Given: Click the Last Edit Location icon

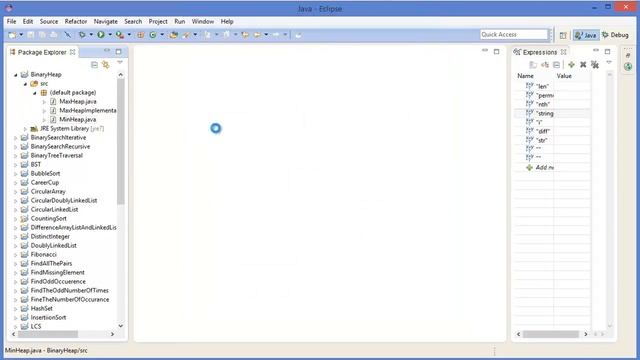Looking at the screenshot, I should (245, 35).
